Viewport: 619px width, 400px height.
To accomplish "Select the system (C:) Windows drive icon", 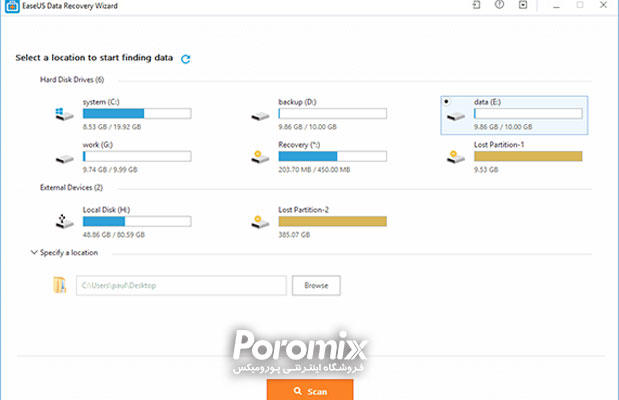I will pos(65,115).
